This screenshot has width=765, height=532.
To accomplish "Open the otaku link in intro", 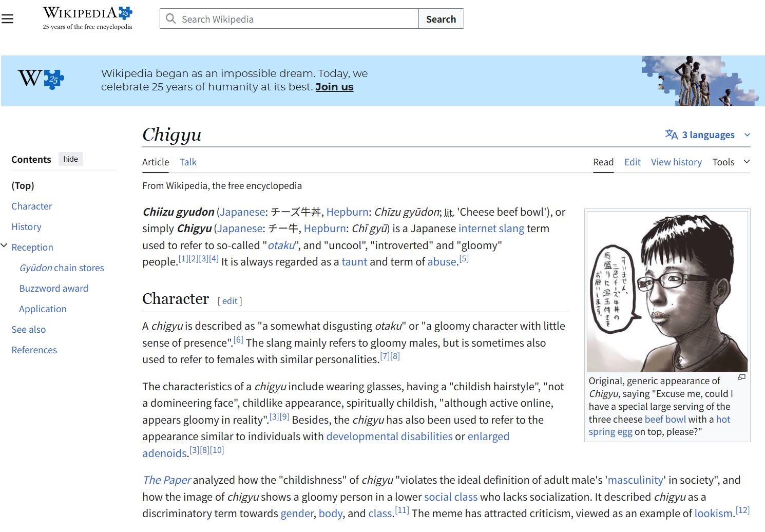I will (x=281, y=245).
